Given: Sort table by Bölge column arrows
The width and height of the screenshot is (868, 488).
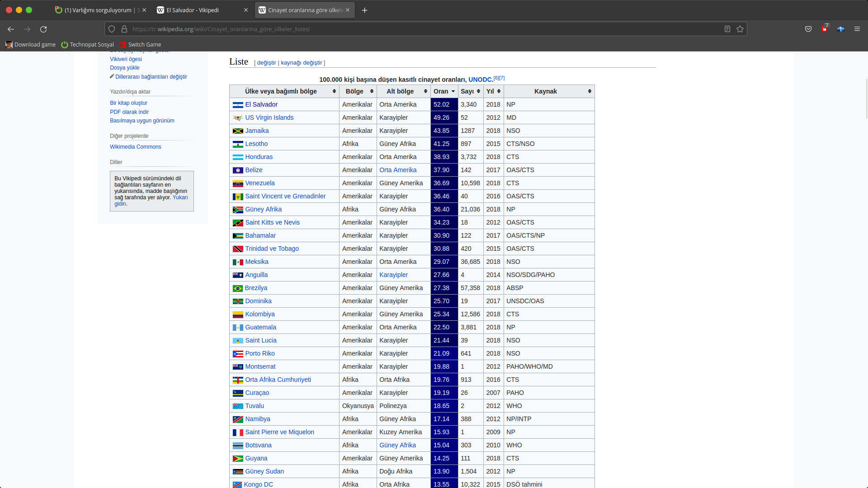Looking at the screenshot, I should click(x=372, y=91).
